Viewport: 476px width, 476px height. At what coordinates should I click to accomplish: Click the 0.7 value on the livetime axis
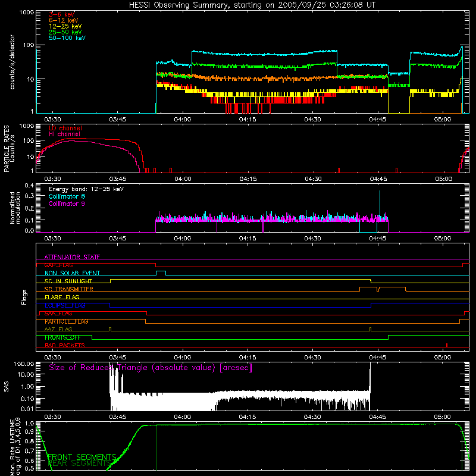[29, 451]
